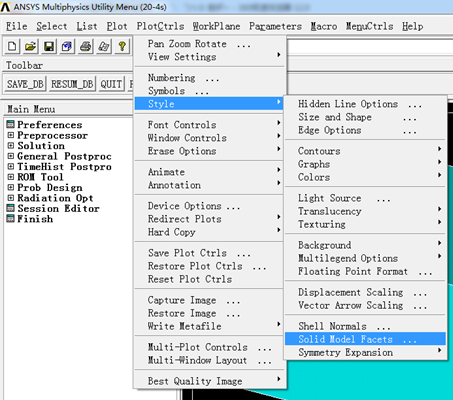Click the RESUM_DB toolbar button
This screenshot has width=453, height=400.
[x=72, y=84]
